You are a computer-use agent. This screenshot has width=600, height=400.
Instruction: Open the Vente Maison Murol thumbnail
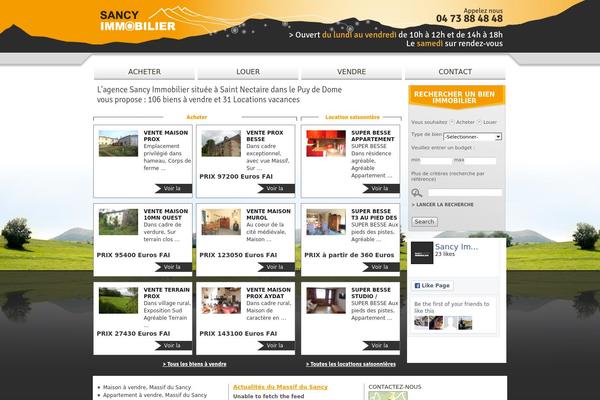pos(221,222)
